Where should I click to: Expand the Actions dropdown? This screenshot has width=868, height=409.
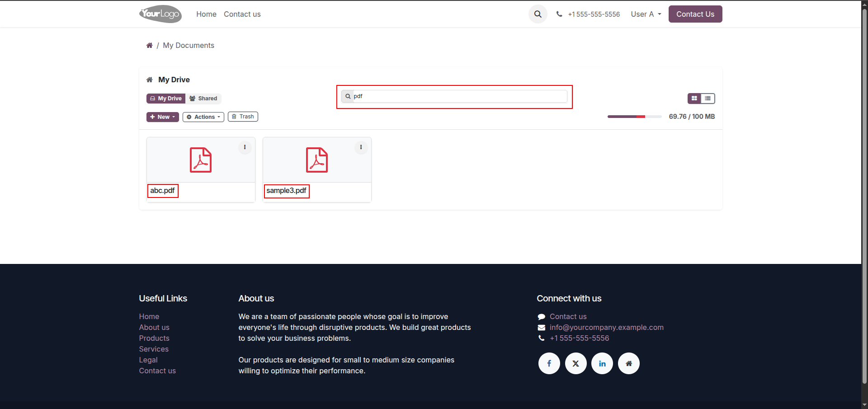(x=203, y=117)
